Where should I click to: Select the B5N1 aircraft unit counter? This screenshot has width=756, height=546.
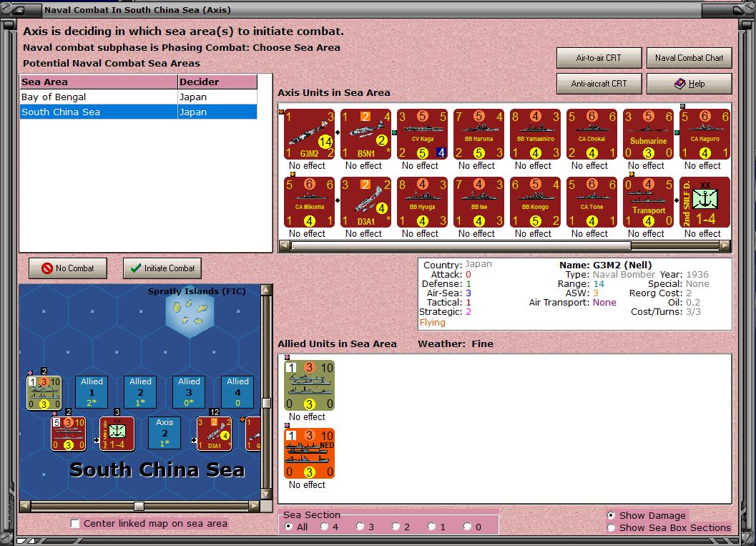pyautogui.click(x=365, y=134)
